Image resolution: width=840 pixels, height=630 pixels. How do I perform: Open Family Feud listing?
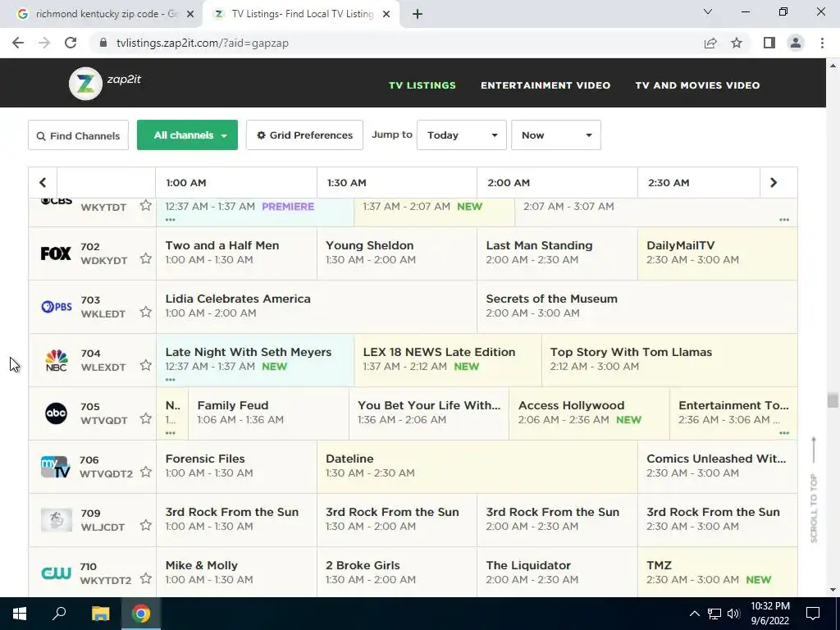click(x=268, y=413)
